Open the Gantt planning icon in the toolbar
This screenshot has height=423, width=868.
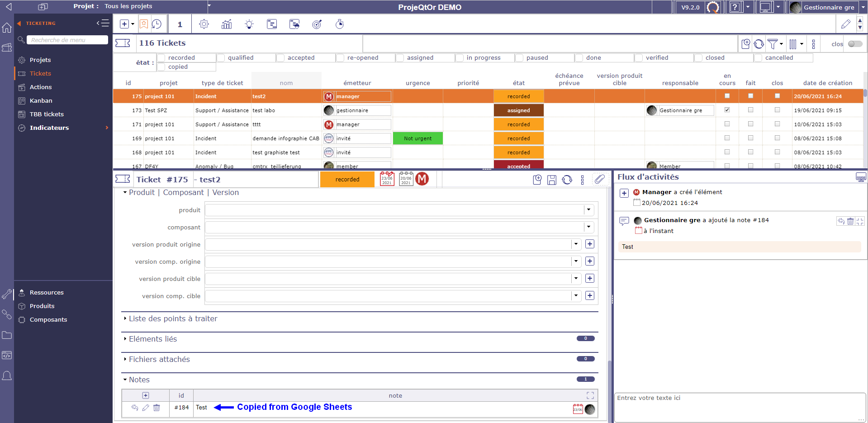click(272, 24)
